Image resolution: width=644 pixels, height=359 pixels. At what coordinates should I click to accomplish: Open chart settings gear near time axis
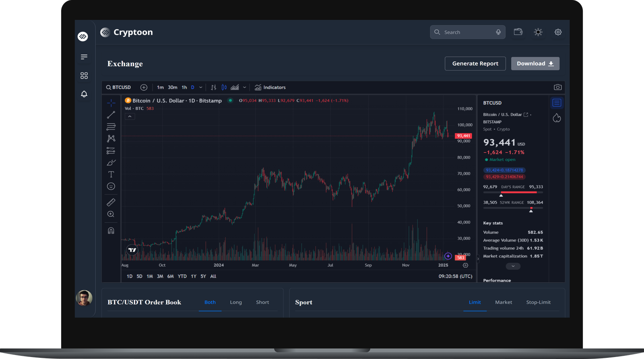[465, 265]
